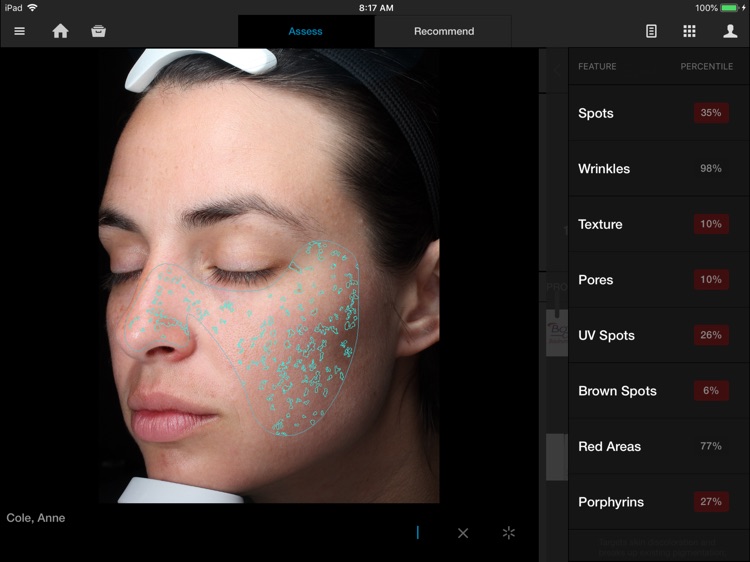Click the 27% Porphyrins percentile badge
The width and height of the screenshot is (750, 562).
tap(711, 502)
